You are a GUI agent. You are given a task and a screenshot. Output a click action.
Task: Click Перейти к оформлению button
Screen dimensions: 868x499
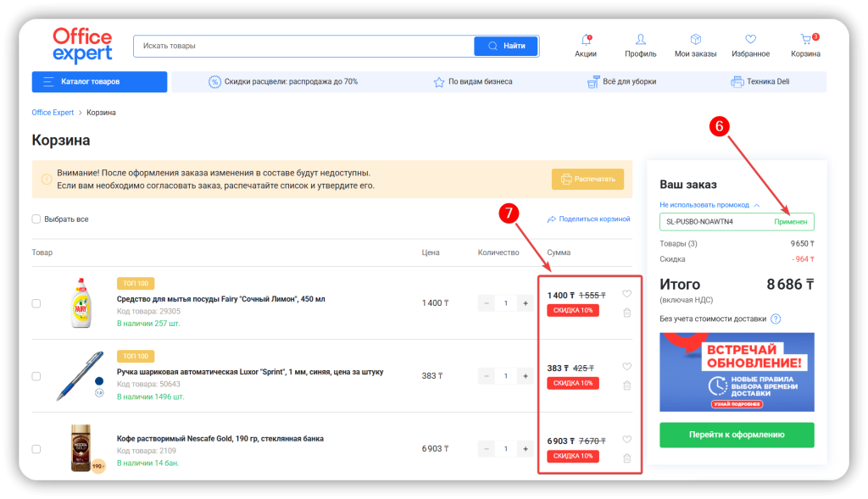pyautogui.click(x=737, y=435)
